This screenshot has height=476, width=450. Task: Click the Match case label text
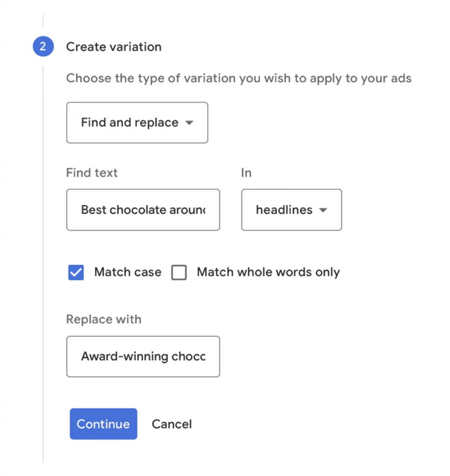(128, 272)
